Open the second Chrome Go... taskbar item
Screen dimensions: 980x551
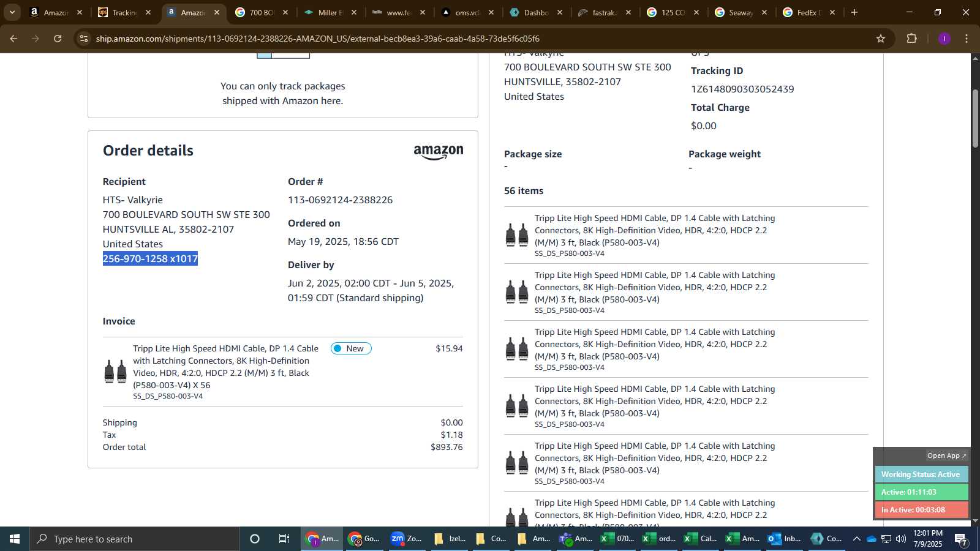(364, 539)
